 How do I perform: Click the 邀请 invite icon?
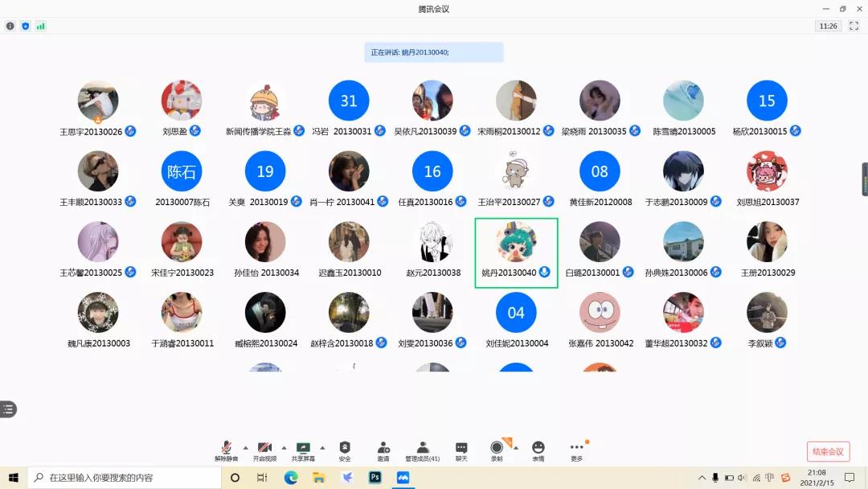tap(383, 450)
